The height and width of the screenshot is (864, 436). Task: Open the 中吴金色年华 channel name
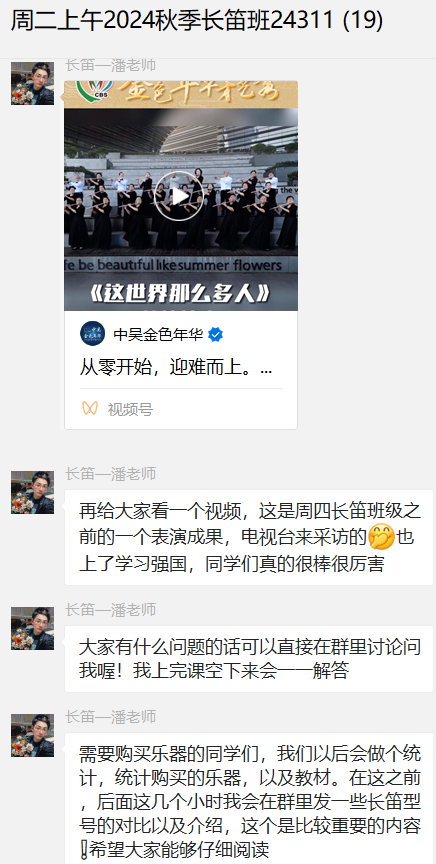[x=159, y=334]
